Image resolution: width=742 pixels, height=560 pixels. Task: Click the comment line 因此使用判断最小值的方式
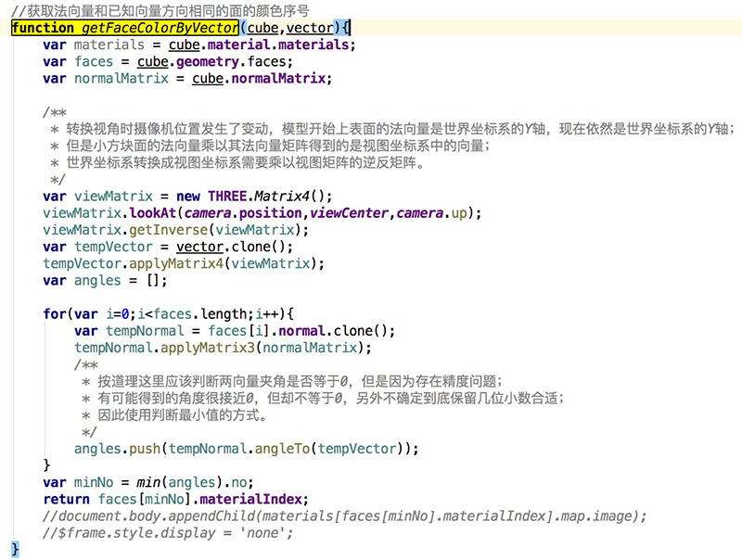pyautogui.click(x=174, y=415)
